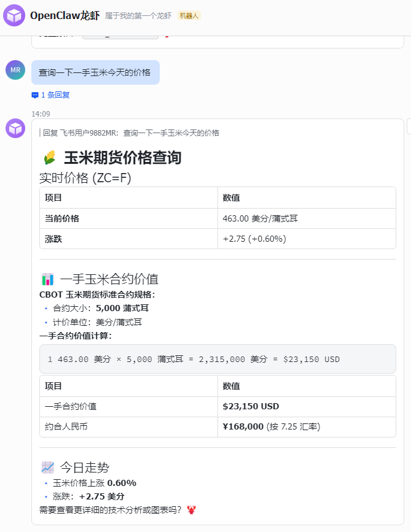Click the OpenClaw龙虾 chat title
Viewport: 411px width, 532px height.
[x=65, y=15]
